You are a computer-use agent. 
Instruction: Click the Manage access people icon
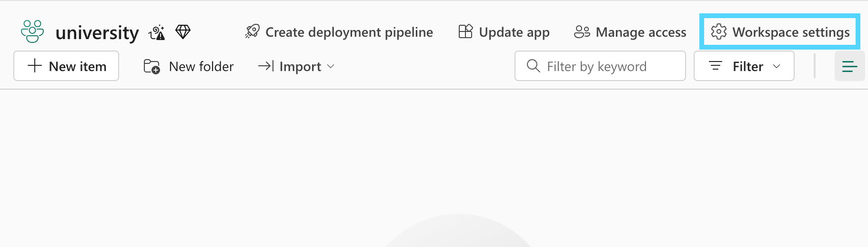click(x=582, y=32)
